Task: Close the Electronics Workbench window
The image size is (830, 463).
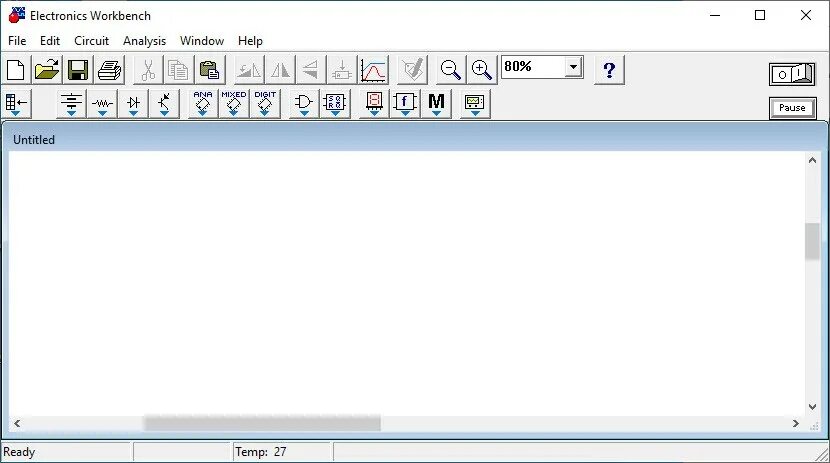Action: click(806, 15)
